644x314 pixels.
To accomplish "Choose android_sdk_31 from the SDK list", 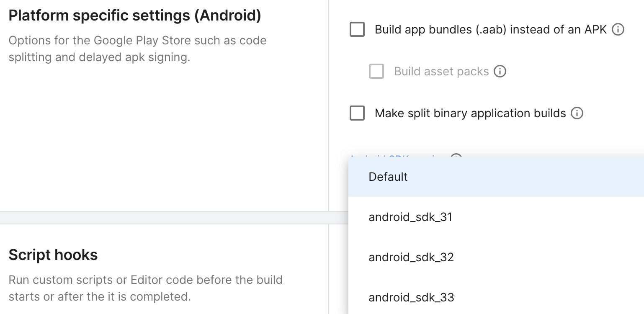I will (x=410, y=217).
